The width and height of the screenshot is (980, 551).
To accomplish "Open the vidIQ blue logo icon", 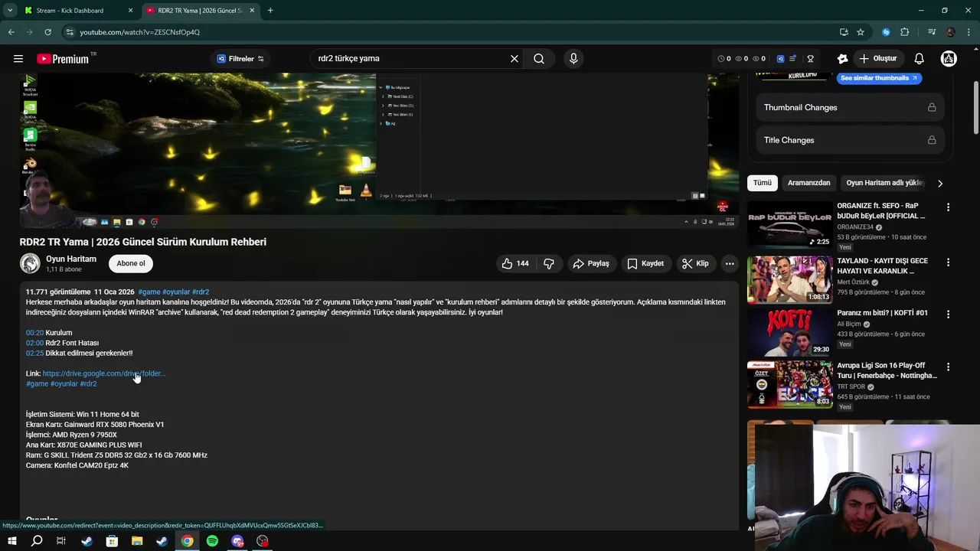I will tap(780, 59).
